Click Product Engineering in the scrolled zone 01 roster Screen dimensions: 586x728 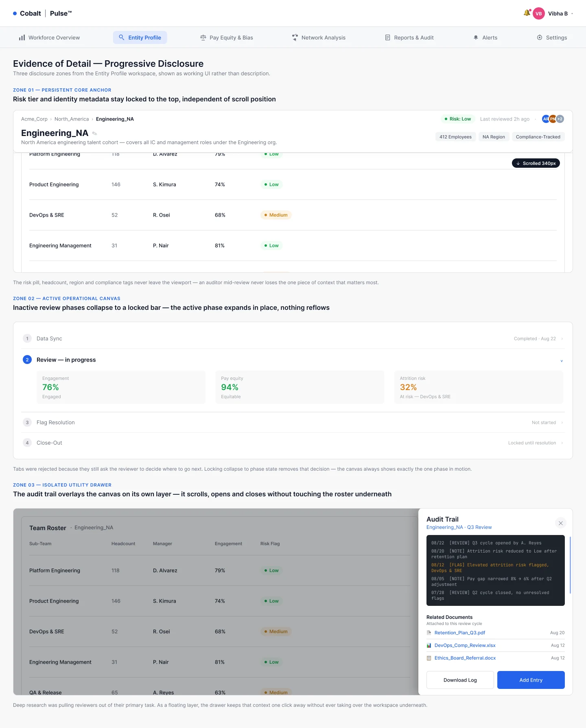[x=54, y=184]
